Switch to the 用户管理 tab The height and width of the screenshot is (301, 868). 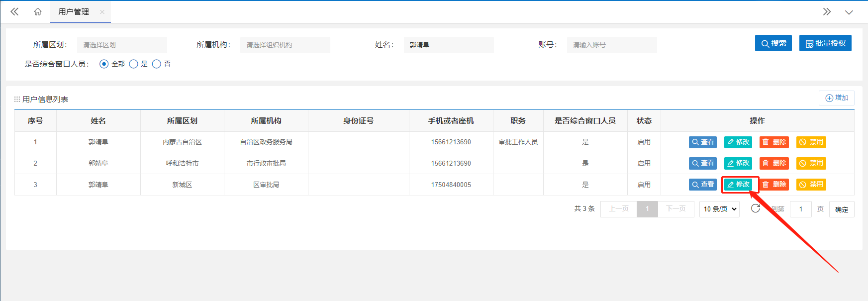coord(74,12)
